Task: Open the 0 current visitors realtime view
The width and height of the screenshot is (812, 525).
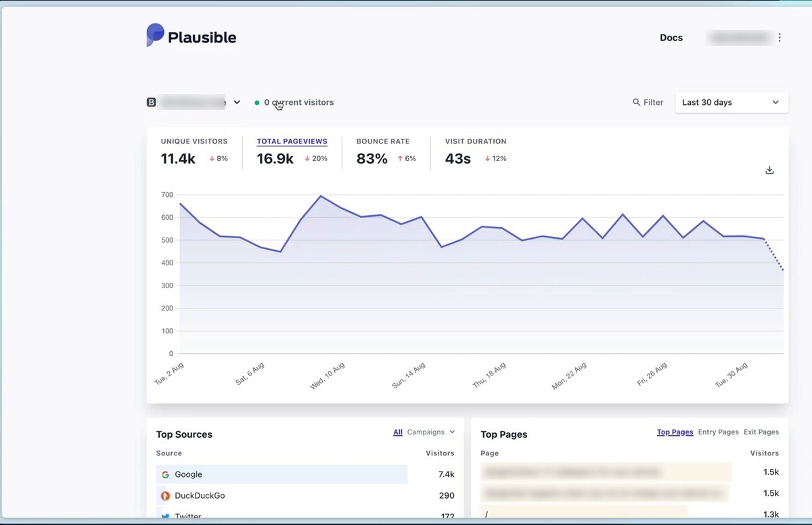Action: pyautogui.click(x=294, y=102)
